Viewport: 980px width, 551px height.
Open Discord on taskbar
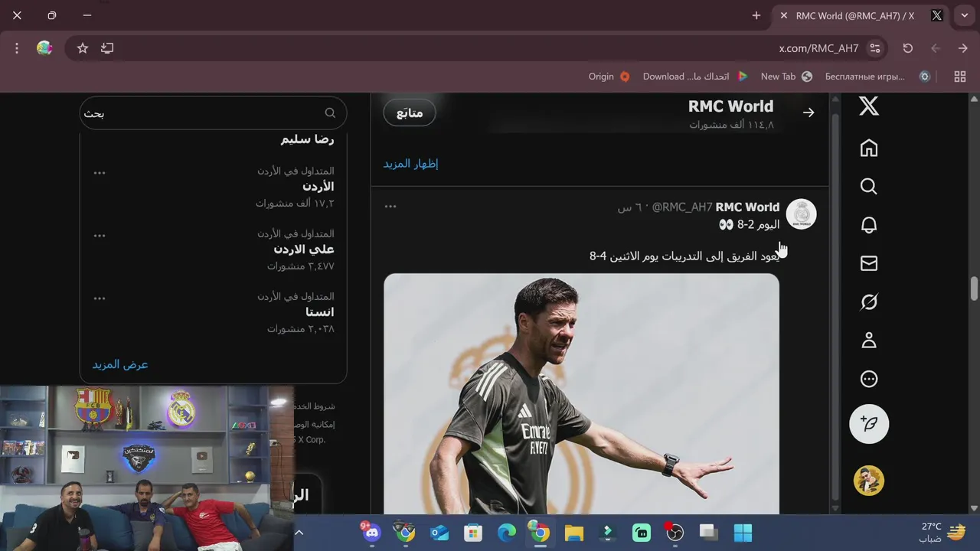372,533
